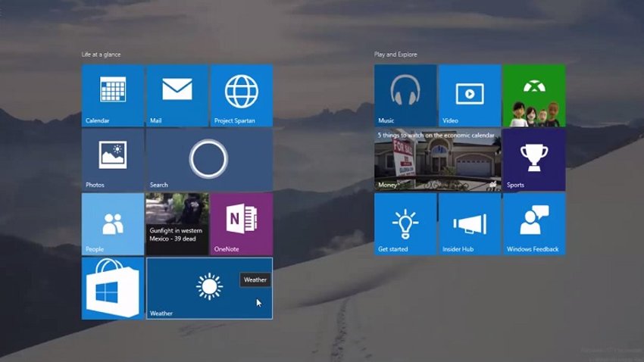644x362 pixels.
Task: Launch the Xbox avatars tile
Action: (534, 95)
